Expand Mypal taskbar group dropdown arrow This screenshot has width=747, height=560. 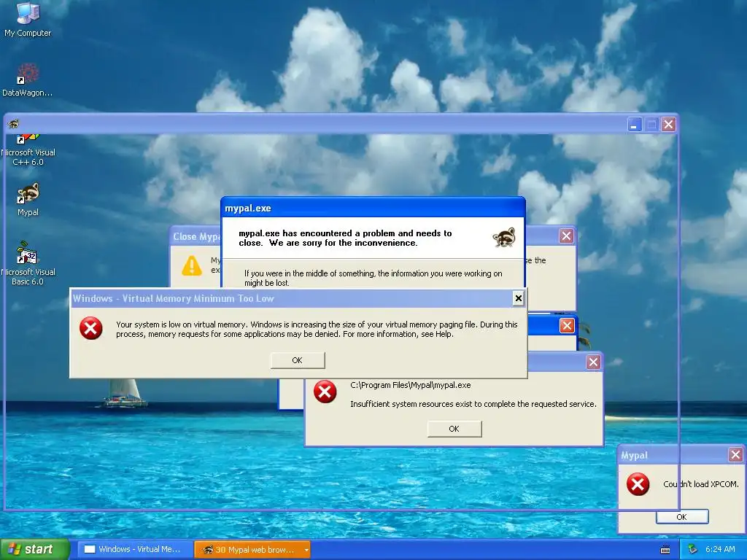[306, 550]
